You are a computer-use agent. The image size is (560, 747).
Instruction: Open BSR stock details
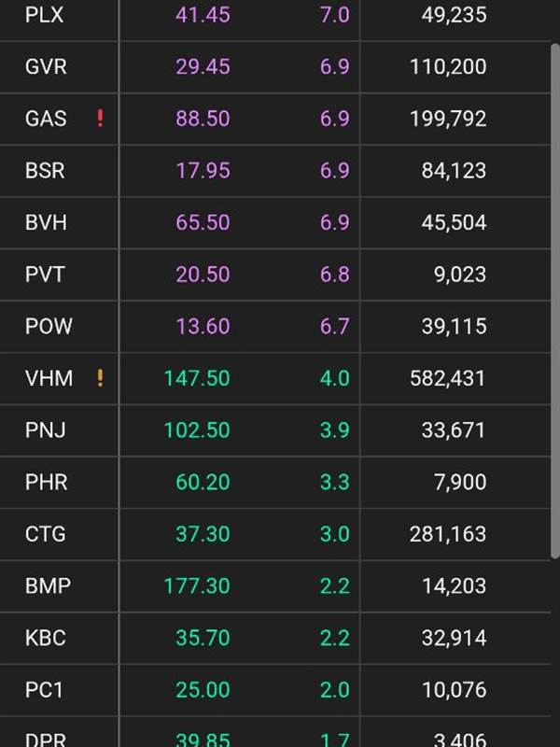[45, 171]
